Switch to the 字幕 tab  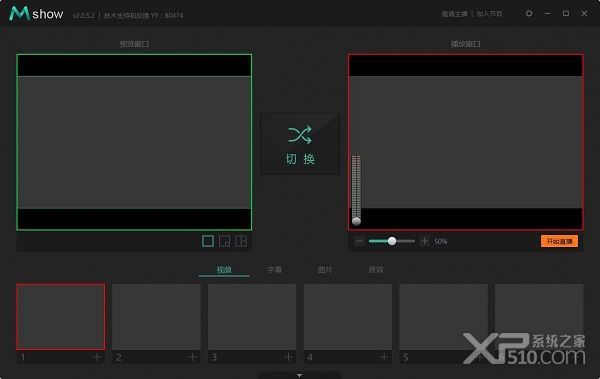[x=274, y=270]
